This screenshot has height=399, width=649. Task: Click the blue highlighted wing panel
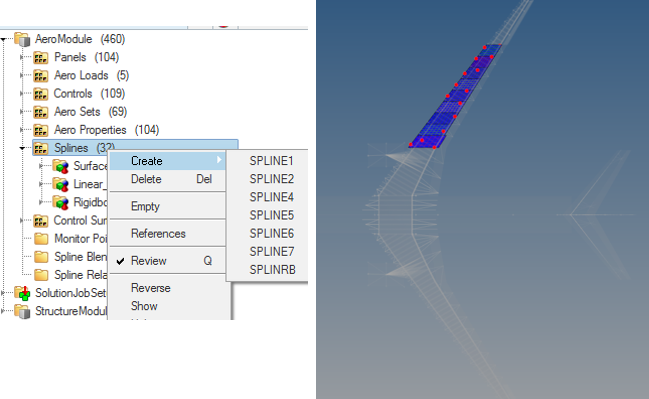click(x=455, y=97)
